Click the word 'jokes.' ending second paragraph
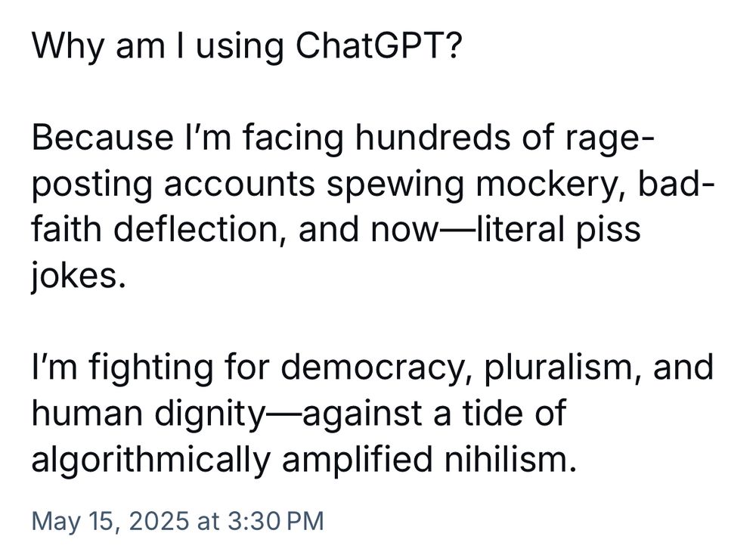756x555 pixels. (79, 276)
